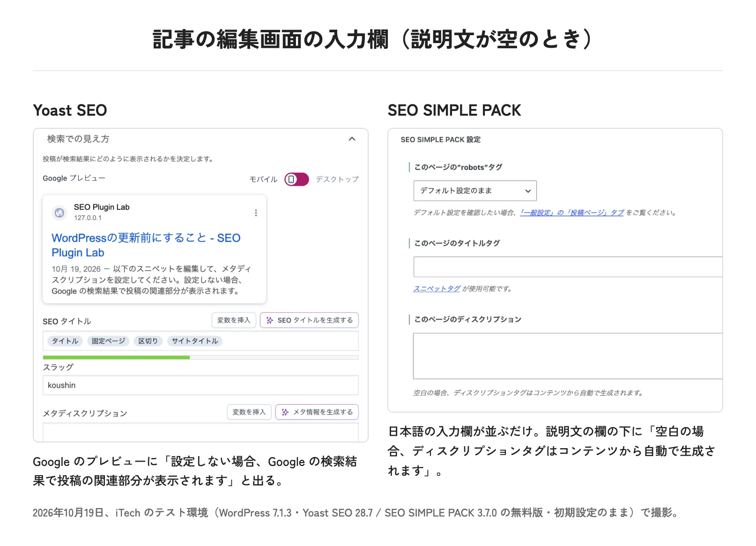The width and height of the screenshot is (756, 546).
Task: Click the 127.0.0.1 URL text
Action: pos(88,218)
